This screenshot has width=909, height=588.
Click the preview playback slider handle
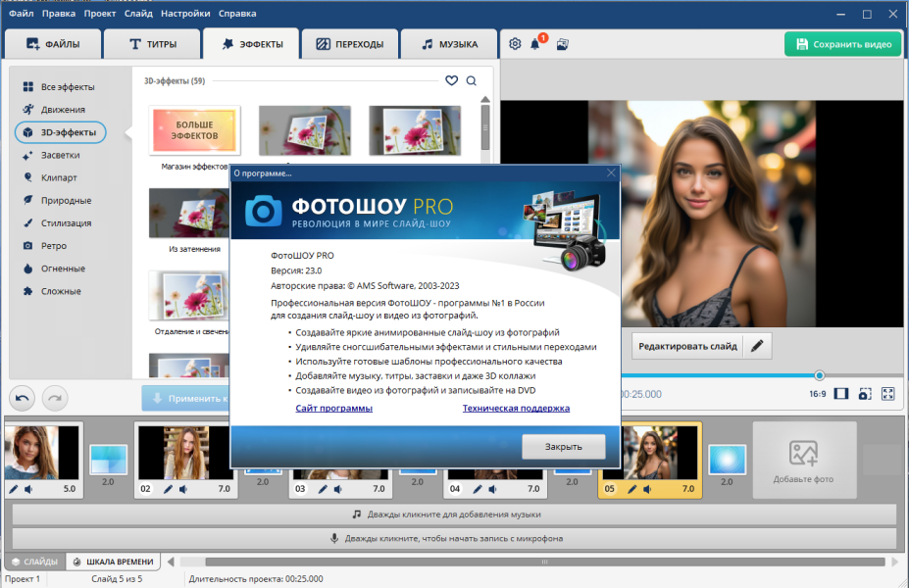[819, 375]
